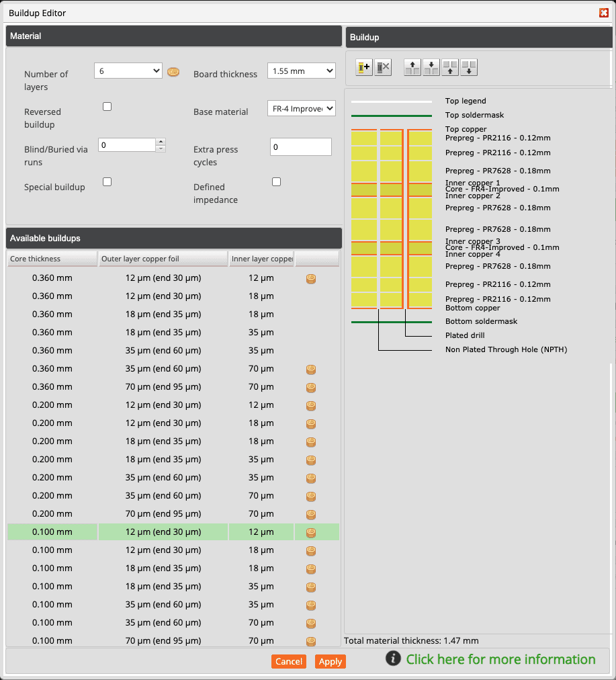
Task: Click stack icon on 0.100 mm 12 µm/18 µm row
Action: (x=311, y=551)
